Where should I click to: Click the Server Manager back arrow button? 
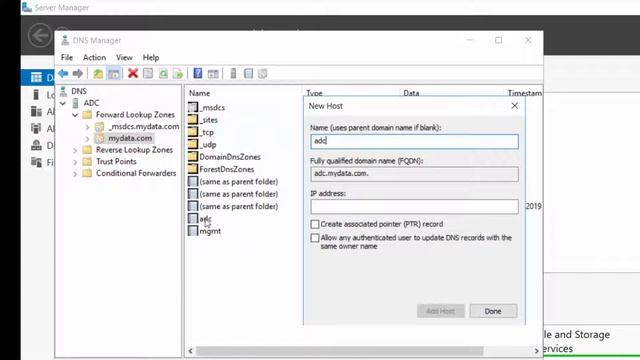pyautogui.click(x=40, y=36)
